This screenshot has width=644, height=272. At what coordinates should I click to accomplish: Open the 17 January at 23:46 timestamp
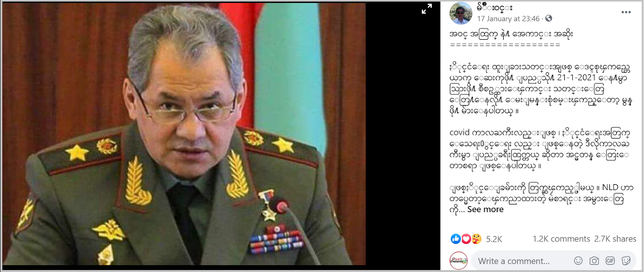(508, 18)
